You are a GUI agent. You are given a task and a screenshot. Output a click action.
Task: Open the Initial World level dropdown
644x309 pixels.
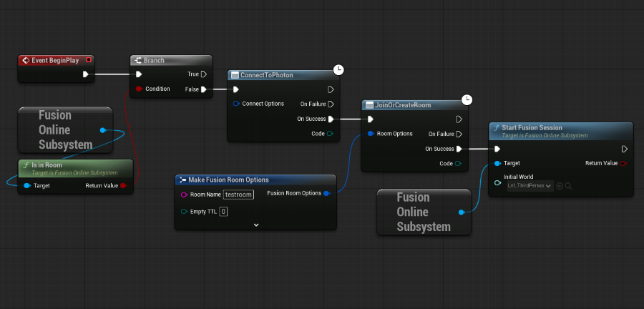[x=530, y=186]
